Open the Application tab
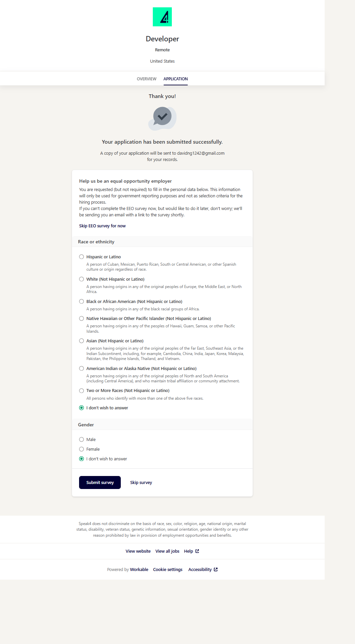The height and width of the screenshot is (644, 355). coord(175,79)
